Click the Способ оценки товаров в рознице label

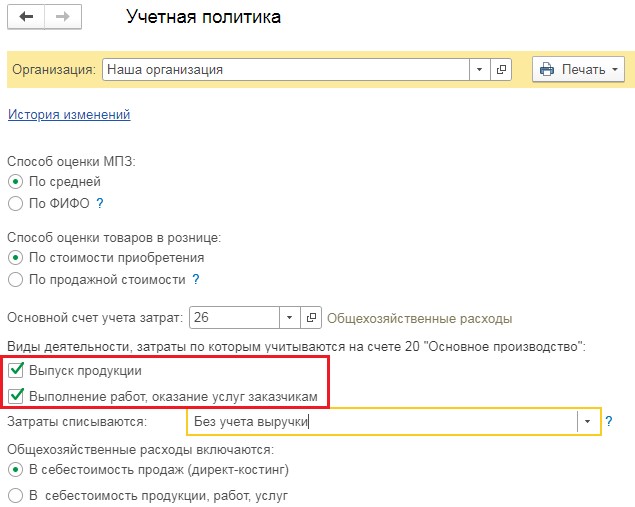pos(114,237)
